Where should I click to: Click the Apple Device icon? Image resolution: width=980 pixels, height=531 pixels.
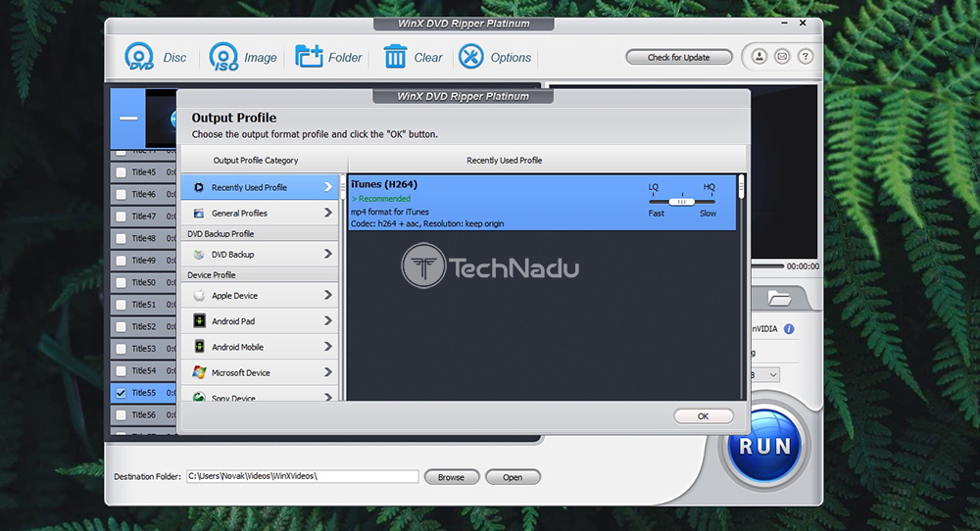(199, 296)
